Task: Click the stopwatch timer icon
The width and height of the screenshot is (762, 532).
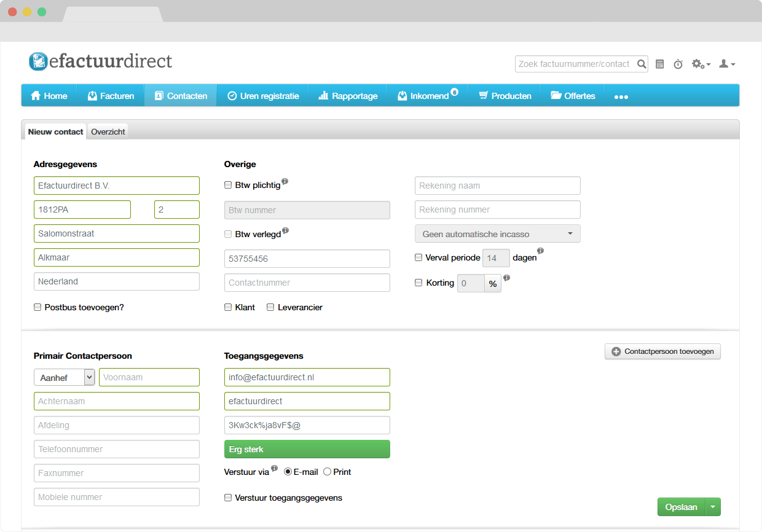Action: coord(678,64)
